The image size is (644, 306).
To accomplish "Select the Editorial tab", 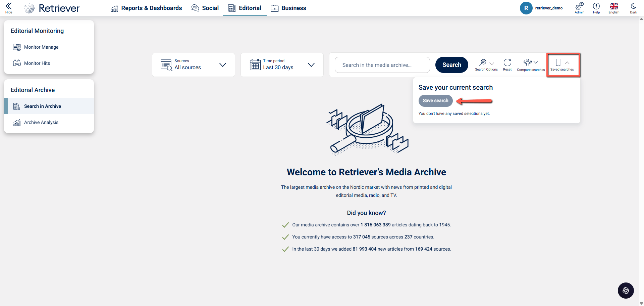I will point(245,8).
